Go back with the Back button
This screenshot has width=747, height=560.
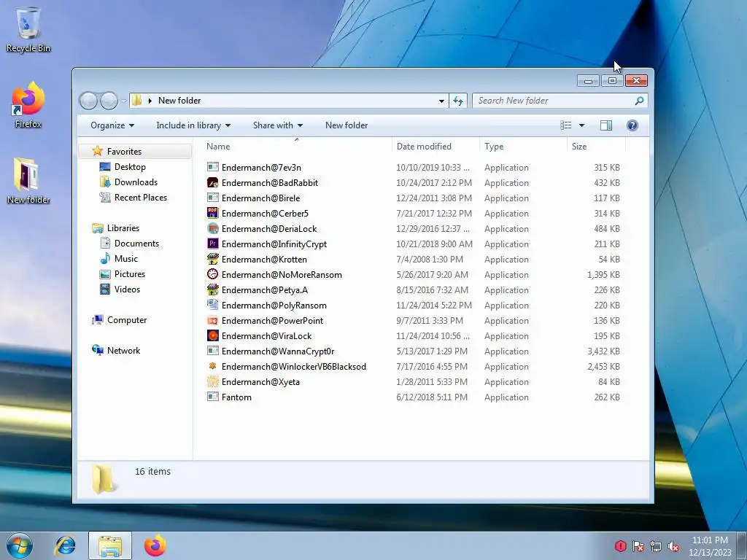pyautogui.click(x=88, y=101)
